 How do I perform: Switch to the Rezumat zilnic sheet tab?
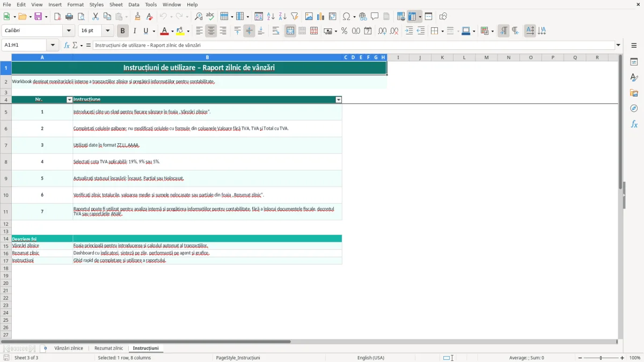(x=109, y=349)
